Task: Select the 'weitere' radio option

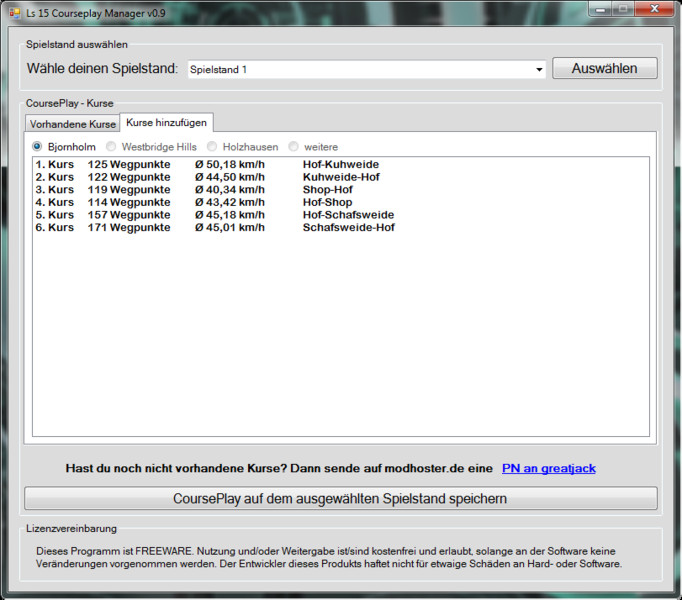Action: (x=294, y=147)
